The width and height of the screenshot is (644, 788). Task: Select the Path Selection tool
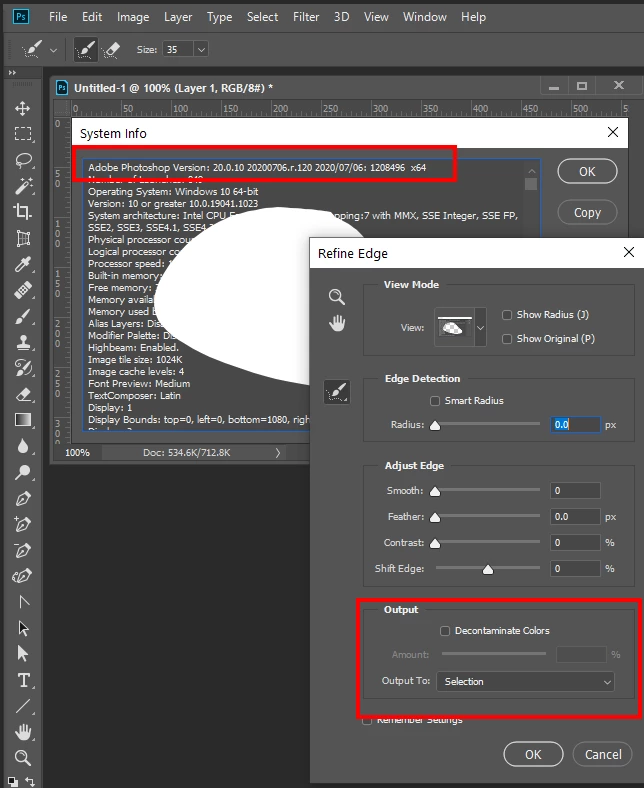pos(23,628)
